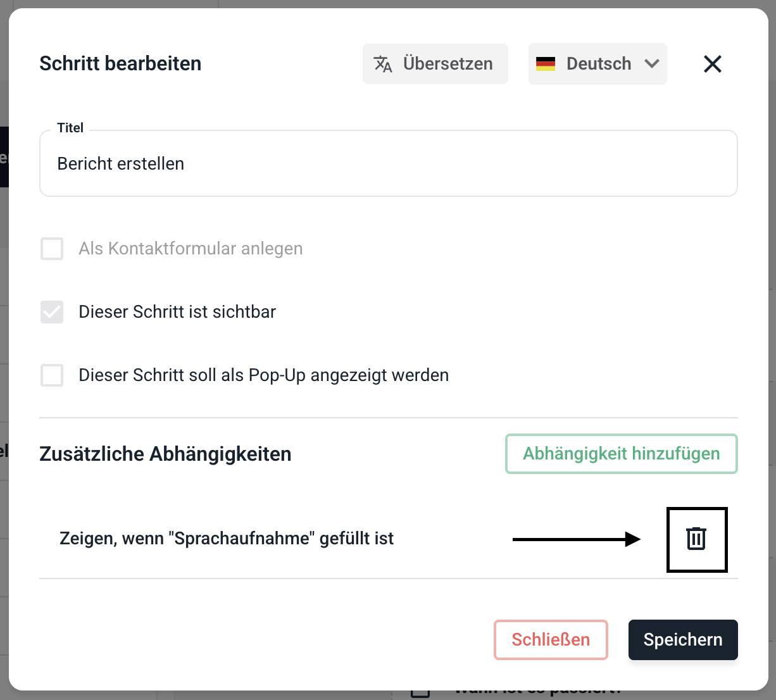The width and height of the screenshot is (776, 700).
Task: Click the "Schritt bearbeiten" dialog title
Action: click(120, 64)
